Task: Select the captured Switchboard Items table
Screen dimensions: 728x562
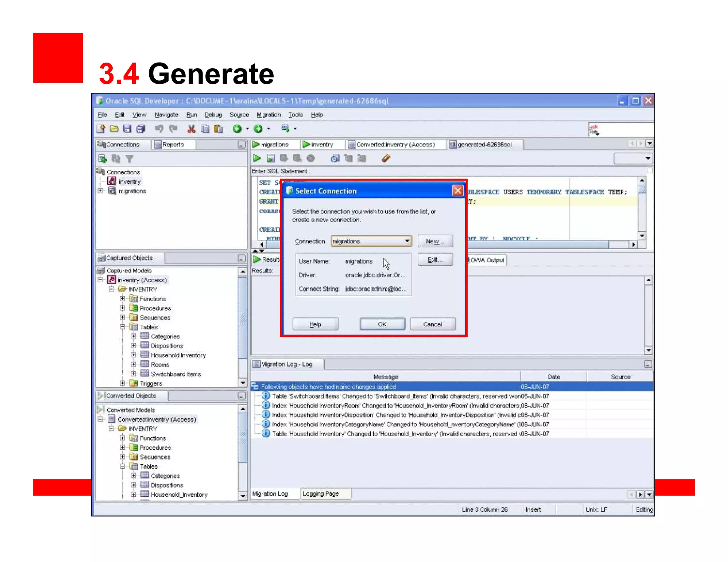Action: pos(176,374)
